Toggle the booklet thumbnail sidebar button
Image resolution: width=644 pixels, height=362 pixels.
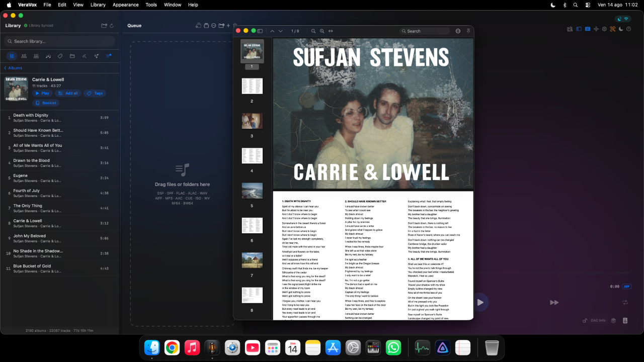[x=260, y=31]
